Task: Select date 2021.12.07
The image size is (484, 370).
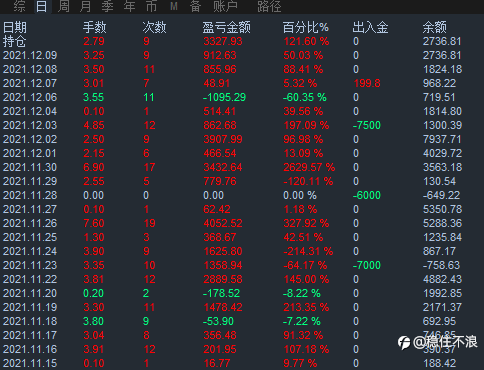Action: coord(30,83)
